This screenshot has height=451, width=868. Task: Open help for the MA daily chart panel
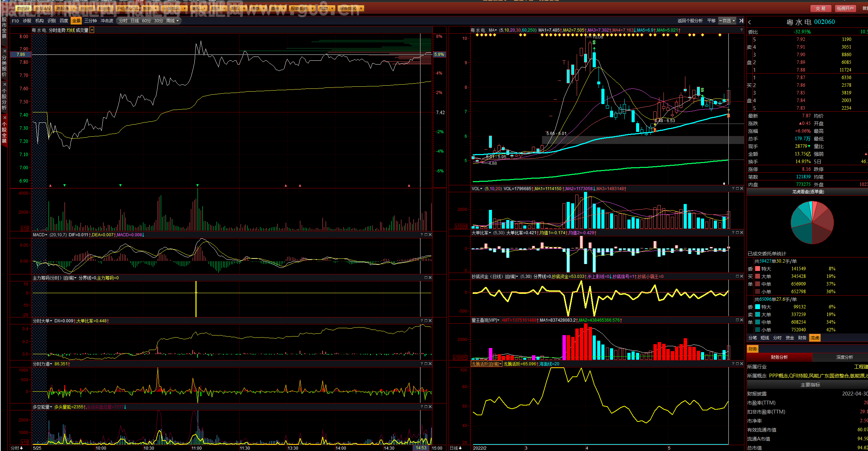741,30
